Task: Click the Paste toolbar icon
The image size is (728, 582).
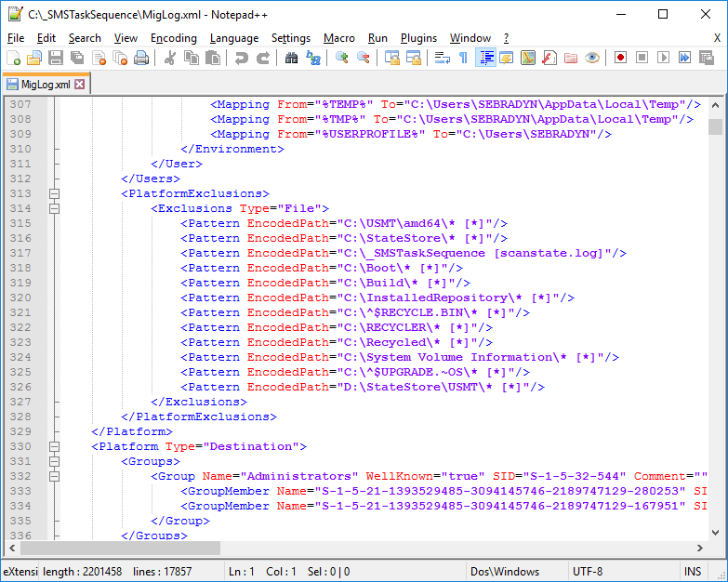Action: point(213,58)
